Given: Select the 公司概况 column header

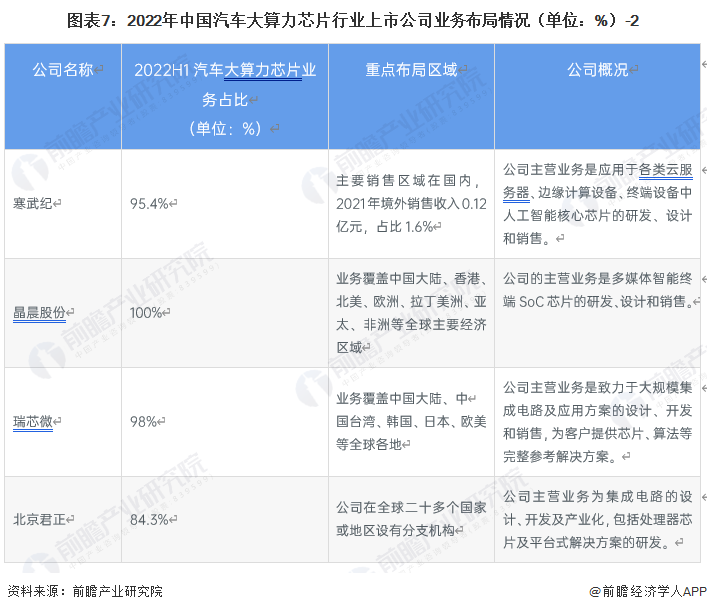Looking at the screenshot, I should pos(598,70).
